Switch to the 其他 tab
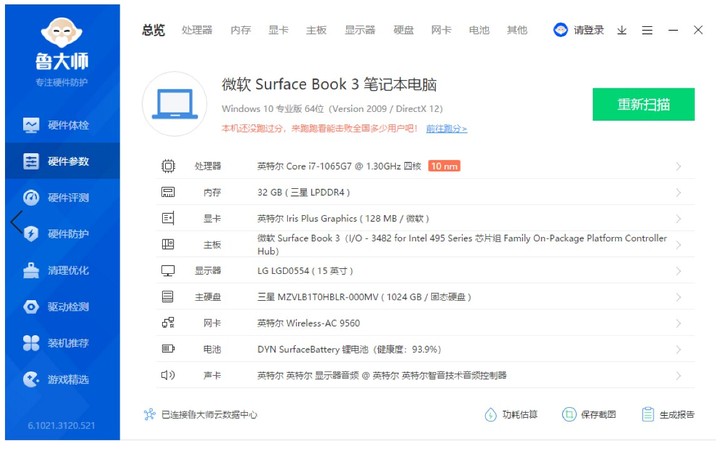The height and width of the screenshot is (454, 728). (517, 31)
